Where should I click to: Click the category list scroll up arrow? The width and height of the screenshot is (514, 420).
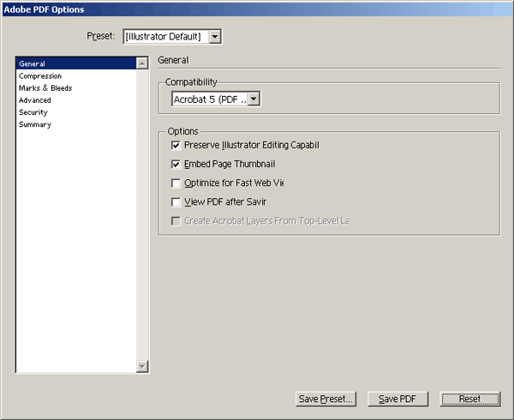click(x=142, y=63)
